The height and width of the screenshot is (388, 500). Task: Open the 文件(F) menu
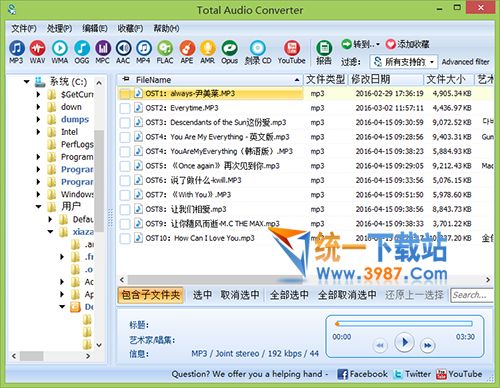click(x=24, y=29)
